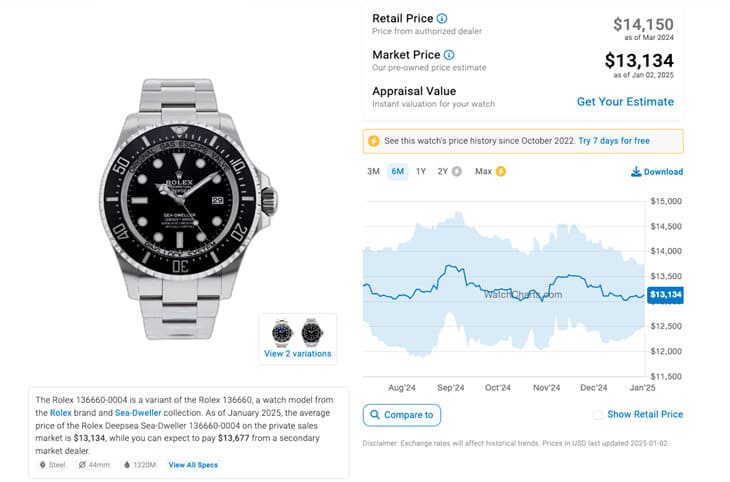Click the 44mm diameter icon
This screenshot has width=730, height=482.
82,465
